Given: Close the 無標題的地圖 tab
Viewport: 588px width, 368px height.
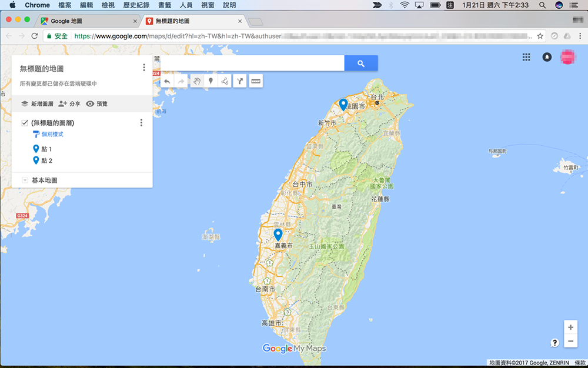Looking at the screenshot, I should 240,21.
